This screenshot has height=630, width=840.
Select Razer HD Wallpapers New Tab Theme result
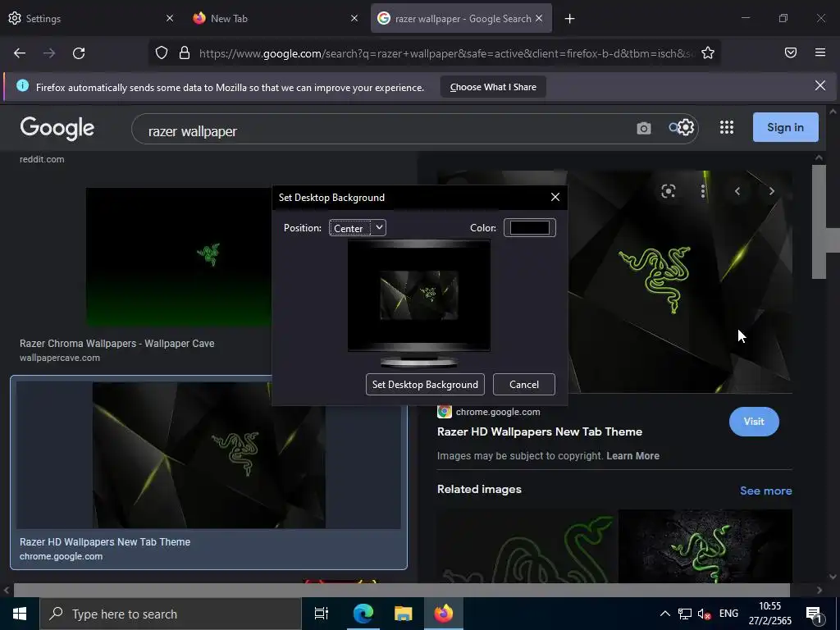tap(208, 472)
